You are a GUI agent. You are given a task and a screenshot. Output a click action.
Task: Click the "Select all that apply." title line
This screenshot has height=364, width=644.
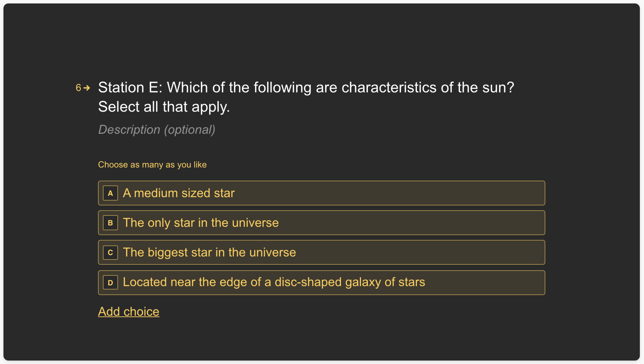pyautogui.click(x=164, y=107)
